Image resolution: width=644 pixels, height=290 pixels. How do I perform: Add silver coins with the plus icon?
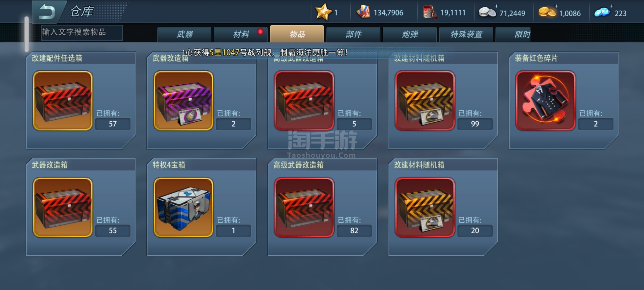coord(497,6)
